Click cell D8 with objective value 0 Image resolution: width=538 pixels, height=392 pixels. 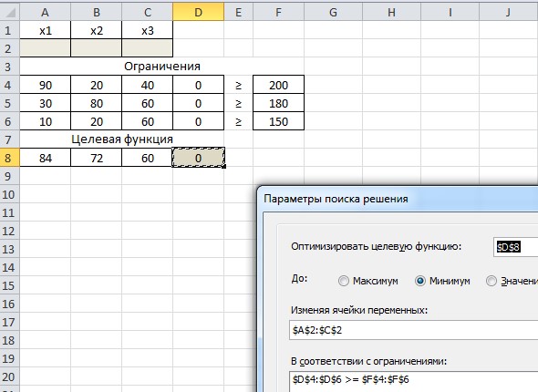[x=198, y=158]
